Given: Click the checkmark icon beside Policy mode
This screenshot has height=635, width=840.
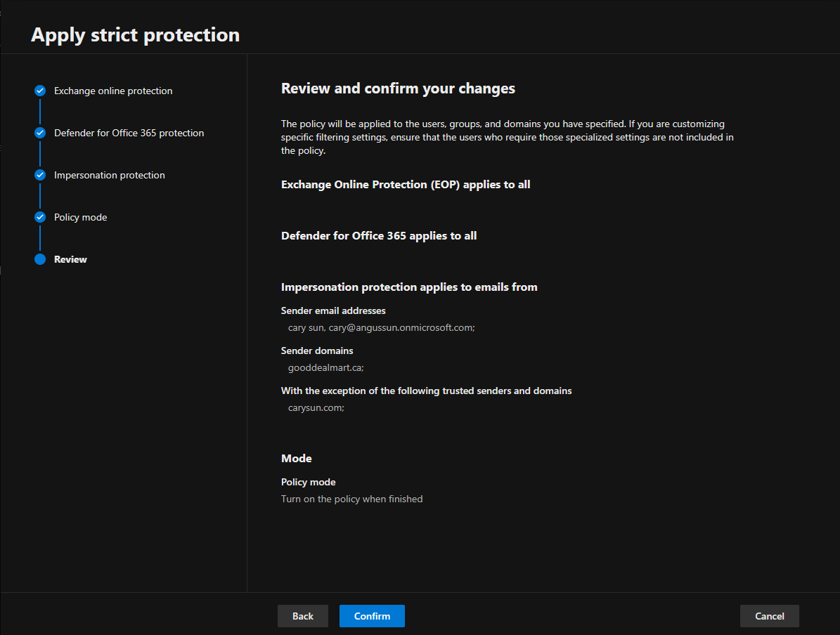Looking at the screenshot, I should tap(40, 217).
